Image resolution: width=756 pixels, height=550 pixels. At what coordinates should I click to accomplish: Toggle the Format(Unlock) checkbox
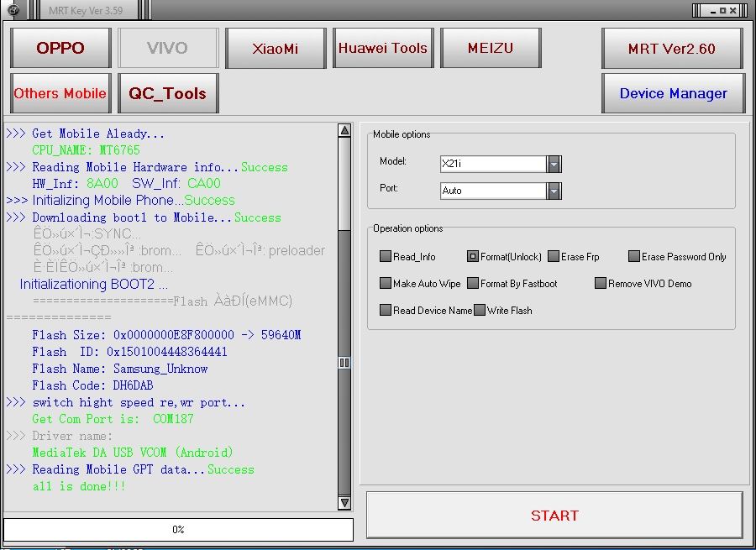point(472,256)
